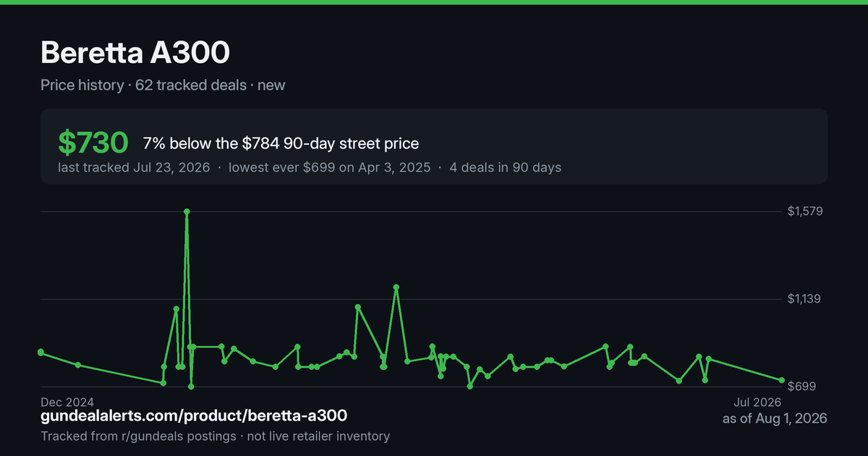868x456 pixels.
Task: Click the '4 deals in 90 days' text
Action: click(505, 167)
